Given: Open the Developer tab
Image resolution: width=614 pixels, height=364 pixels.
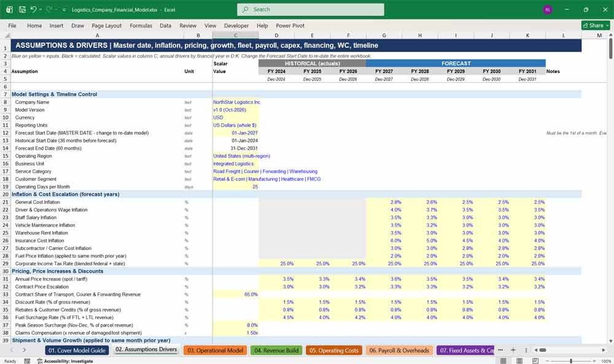Looking at the screenshot, I should (x=236, y=25).
